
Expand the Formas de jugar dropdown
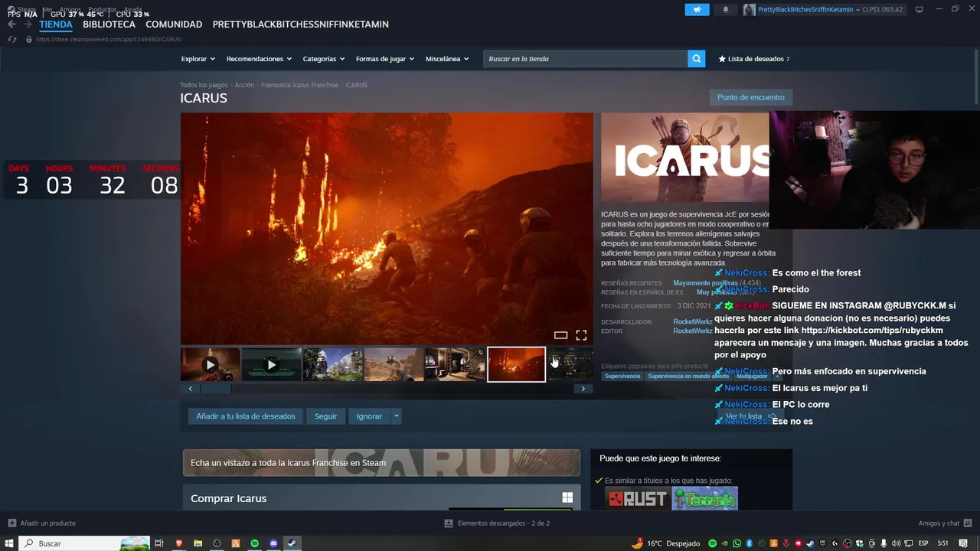385,59
